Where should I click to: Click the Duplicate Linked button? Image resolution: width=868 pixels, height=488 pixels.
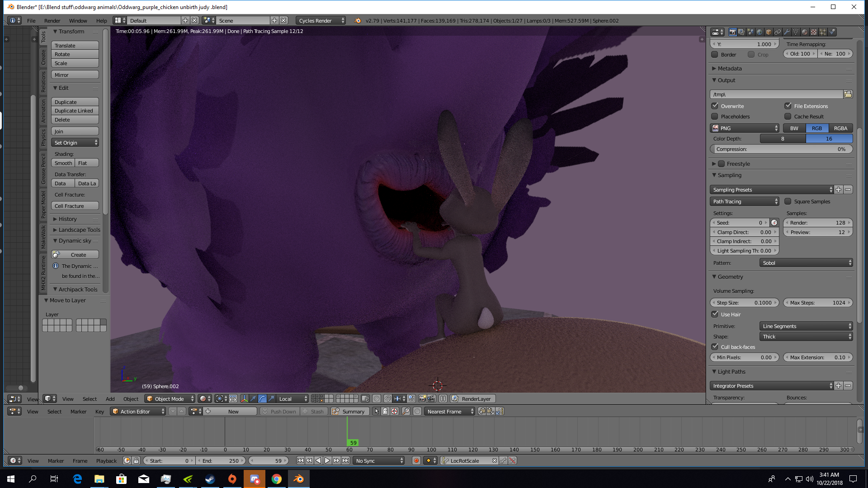point(75,111)
